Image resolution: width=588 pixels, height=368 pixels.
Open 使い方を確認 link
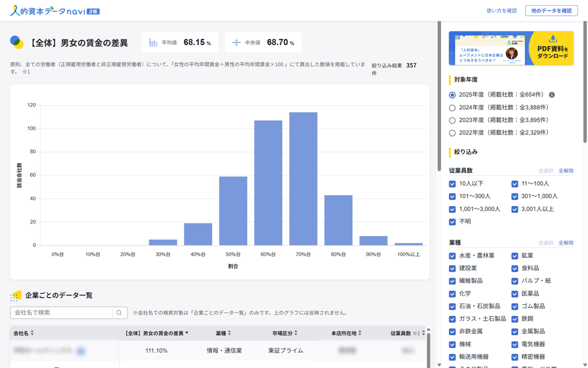501,11
